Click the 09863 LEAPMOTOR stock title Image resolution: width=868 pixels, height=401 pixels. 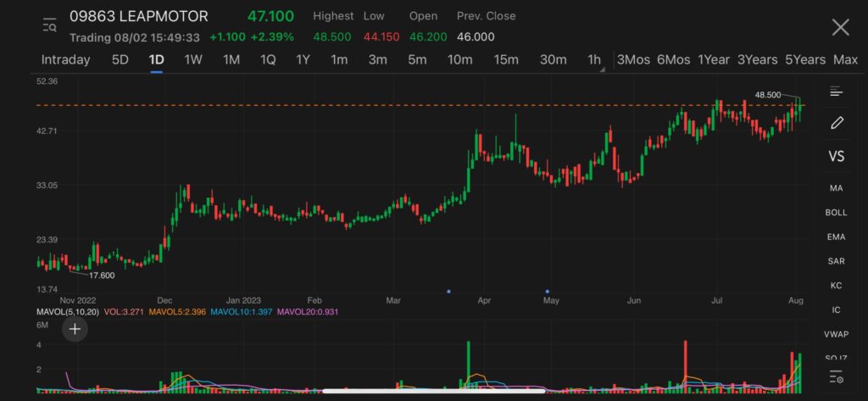(x=139, y=17)
